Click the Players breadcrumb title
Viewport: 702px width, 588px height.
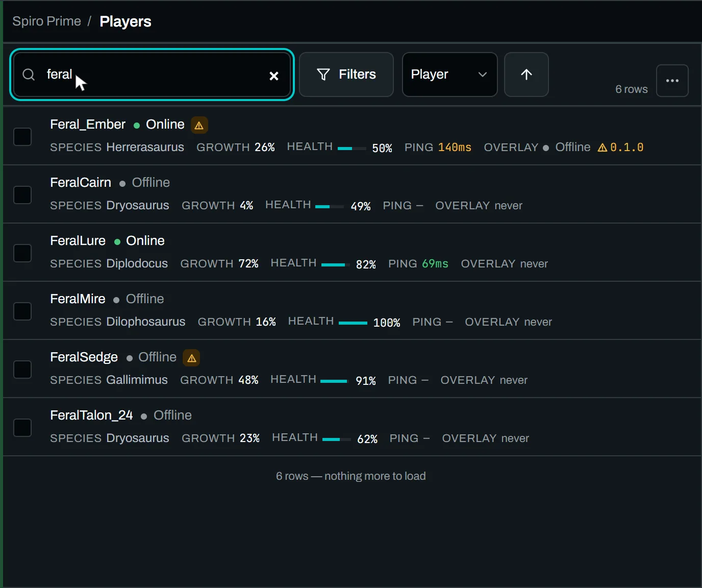(x=126, y=21)
